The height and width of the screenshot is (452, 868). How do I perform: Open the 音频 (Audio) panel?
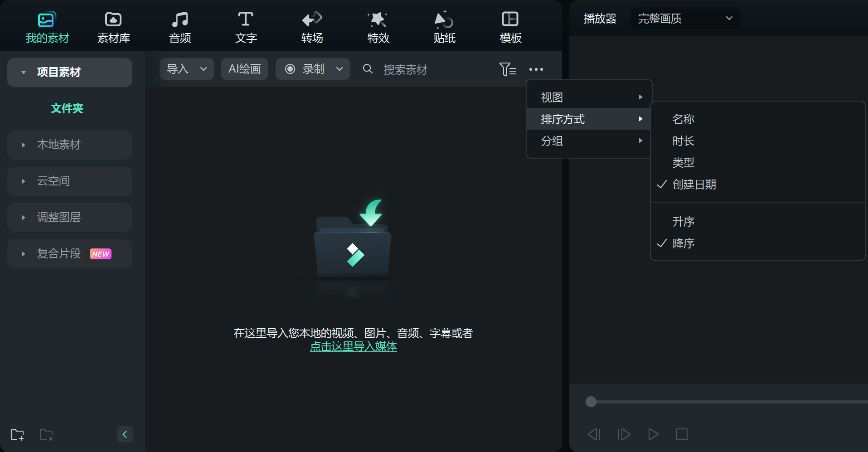tap(180, 26)
